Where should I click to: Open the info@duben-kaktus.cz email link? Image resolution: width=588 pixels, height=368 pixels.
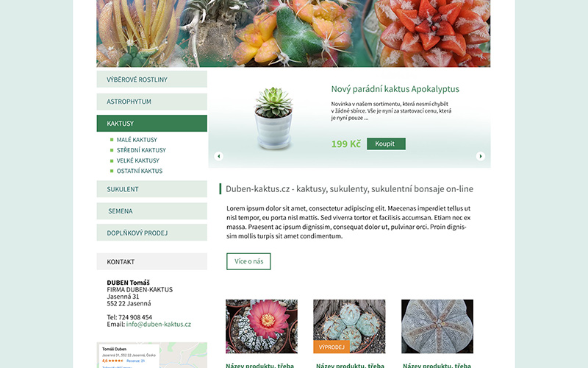pyautogui.click(x=158, y=324)
